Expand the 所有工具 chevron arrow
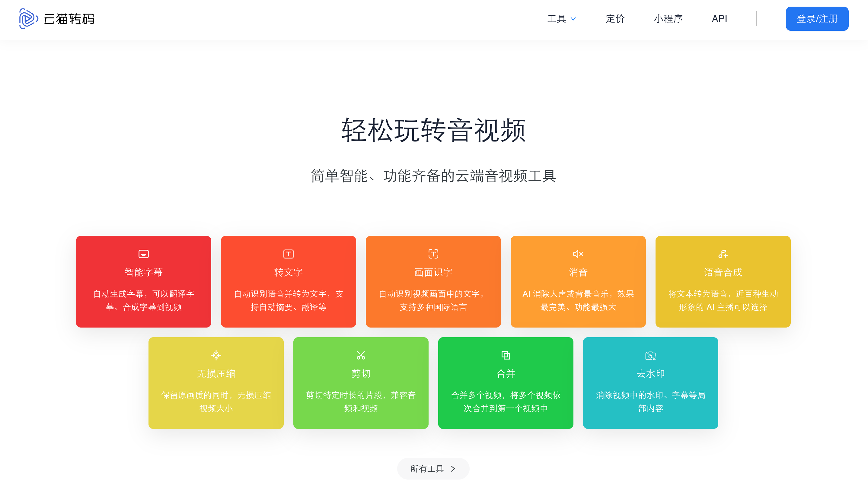Viewport: 868px width, 488px height. click(453, 468)
